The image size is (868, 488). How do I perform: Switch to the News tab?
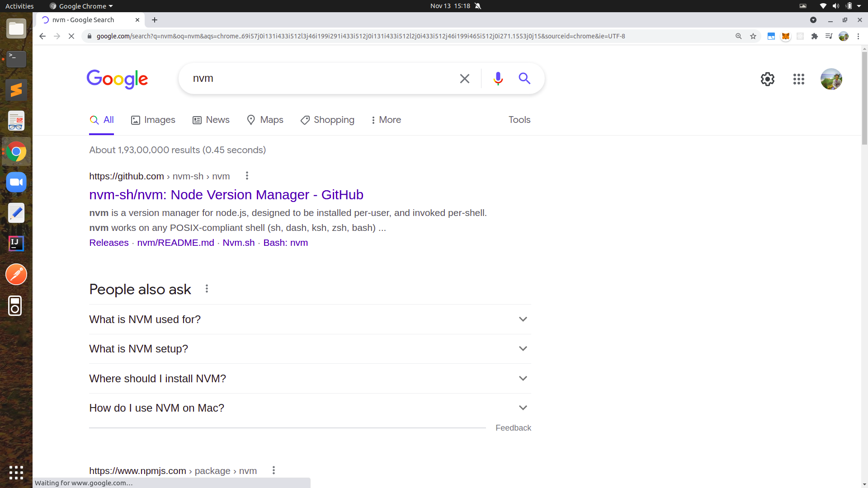211,120
